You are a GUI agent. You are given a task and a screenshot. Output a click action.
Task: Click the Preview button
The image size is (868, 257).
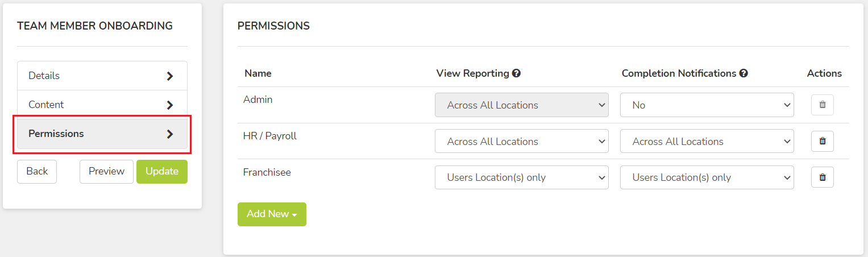pos(106,172)
